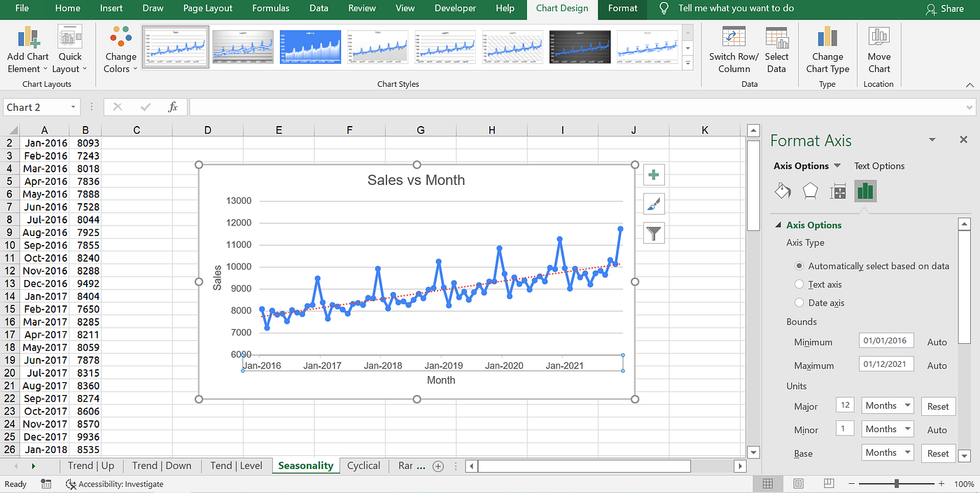This screenshot has height=493, width=980.
Task: Switch to the Cyclical sheet tab
Action: click(363, 465)
